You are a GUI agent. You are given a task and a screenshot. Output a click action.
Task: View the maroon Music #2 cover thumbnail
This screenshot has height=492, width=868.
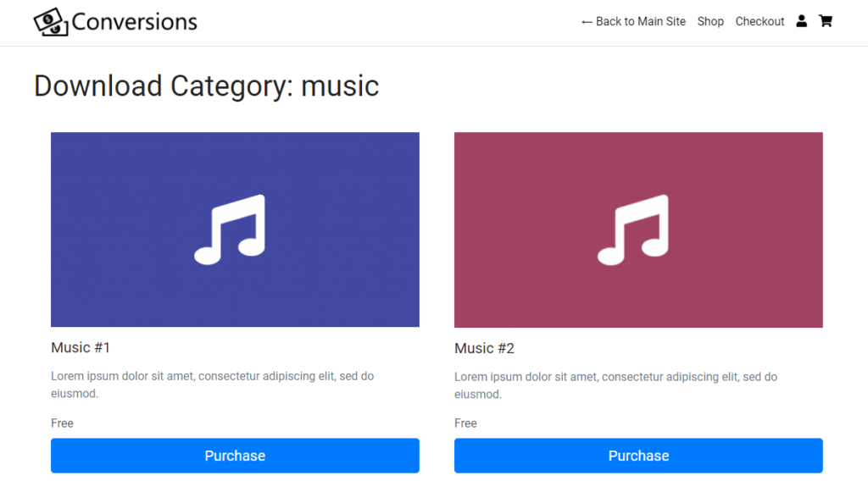tap(638, 229)
